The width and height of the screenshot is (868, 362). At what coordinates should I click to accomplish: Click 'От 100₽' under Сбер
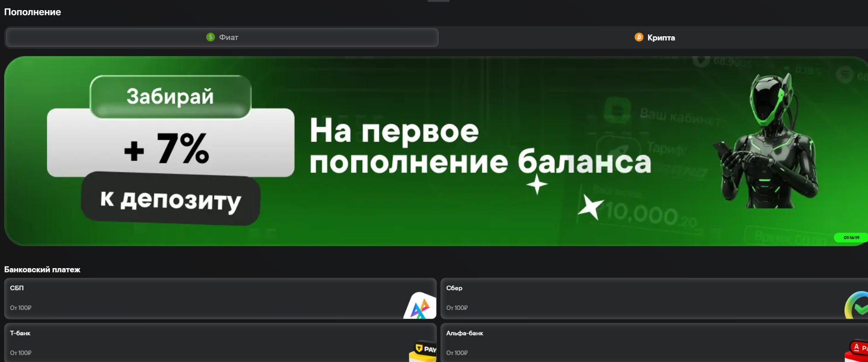457,308
